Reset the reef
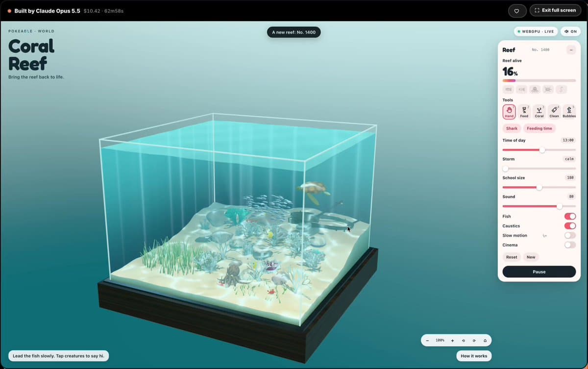This screenshot has width=588, height=369. [512, 257]
